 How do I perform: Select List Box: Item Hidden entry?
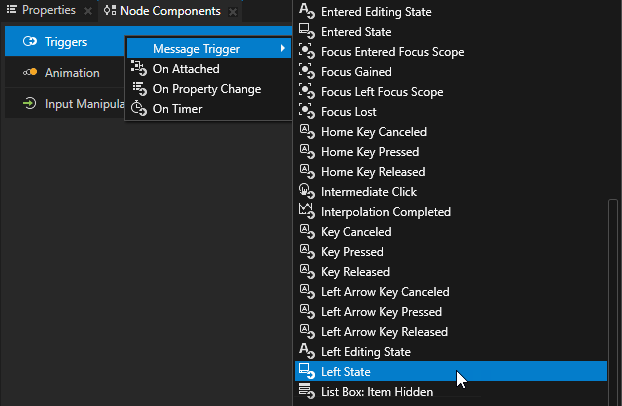pyautogui.click(x=377, y=392)
